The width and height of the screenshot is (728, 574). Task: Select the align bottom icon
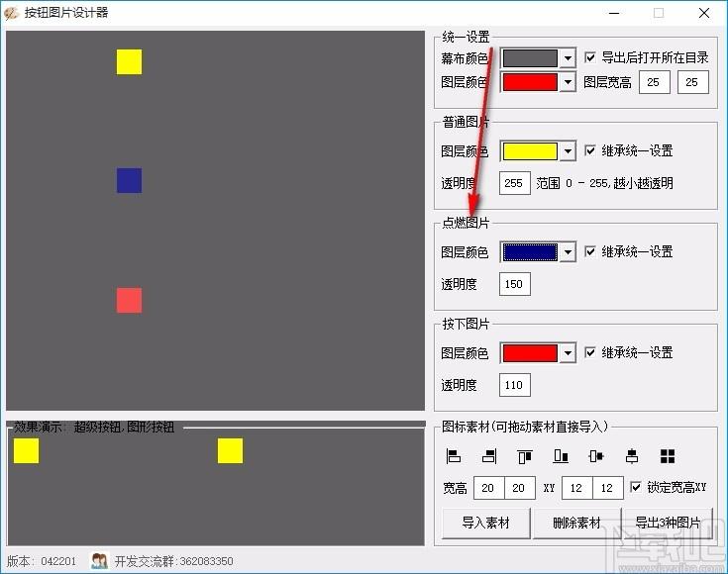click(561, 456)
